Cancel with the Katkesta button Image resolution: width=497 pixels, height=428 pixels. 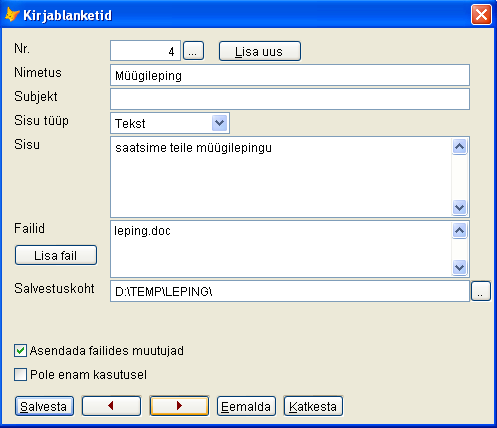(x=313, y=406)
